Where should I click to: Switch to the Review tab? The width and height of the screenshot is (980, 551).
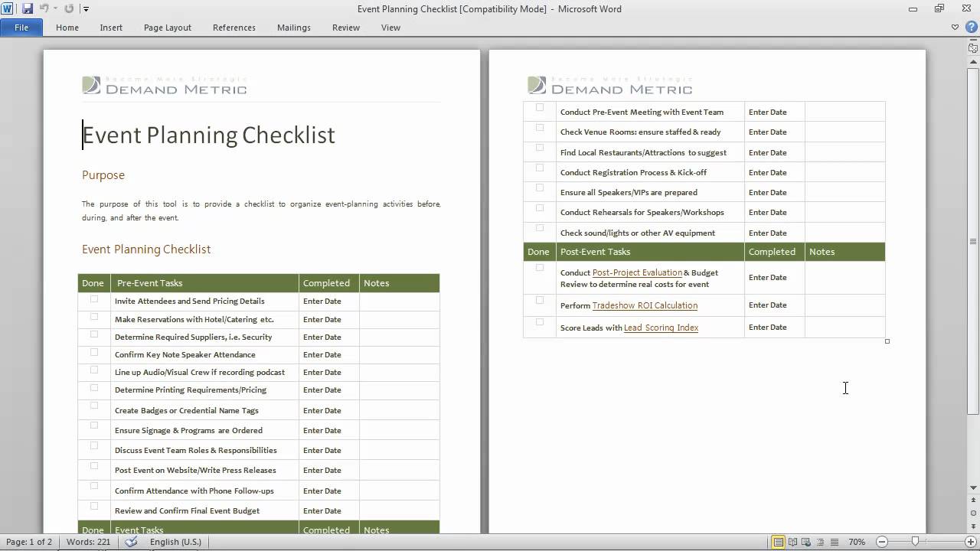pyautogui.click(x=346, y=28)
